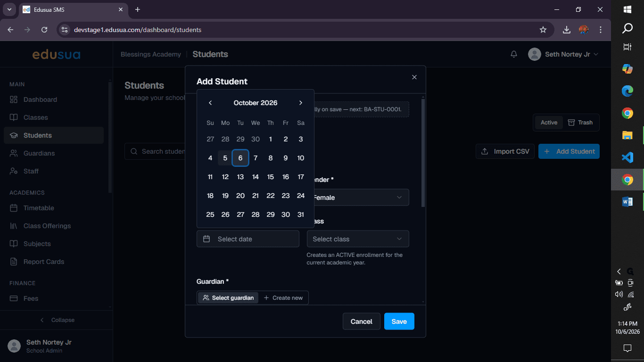Click the Select date field
The height and width of the screenshot is (362, 644).
248,239
